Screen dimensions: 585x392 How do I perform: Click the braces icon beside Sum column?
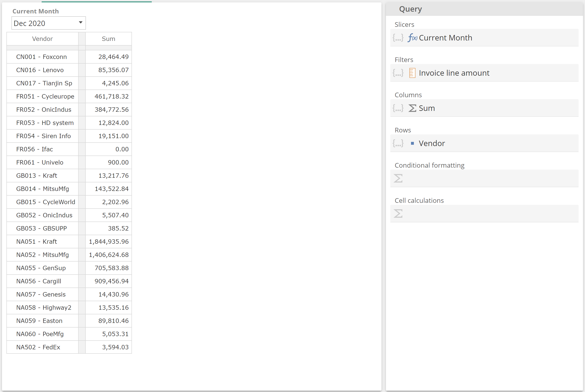398,108
